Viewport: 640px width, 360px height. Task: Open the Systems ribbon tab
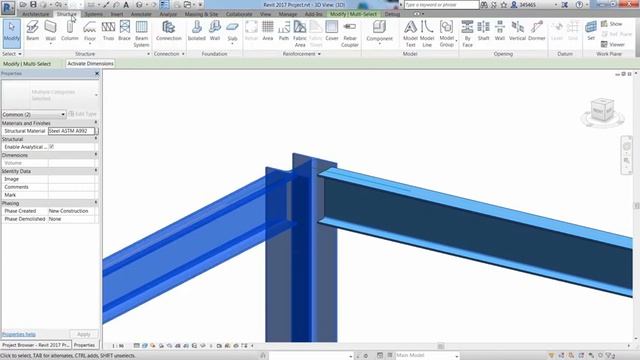[93, 14]
